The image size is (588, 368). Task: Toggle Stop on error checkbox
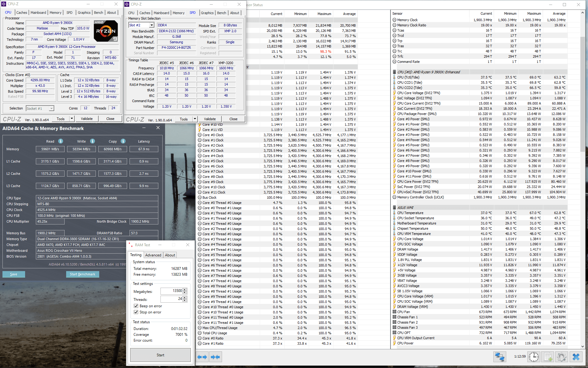point(136,312)
